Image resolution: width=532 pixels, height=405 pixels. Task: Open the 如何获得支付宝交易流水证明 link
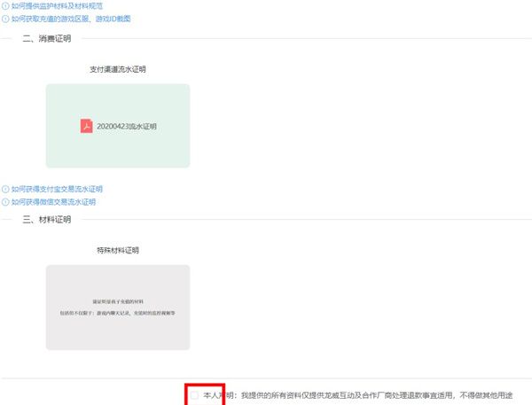(x=57, y=189)
